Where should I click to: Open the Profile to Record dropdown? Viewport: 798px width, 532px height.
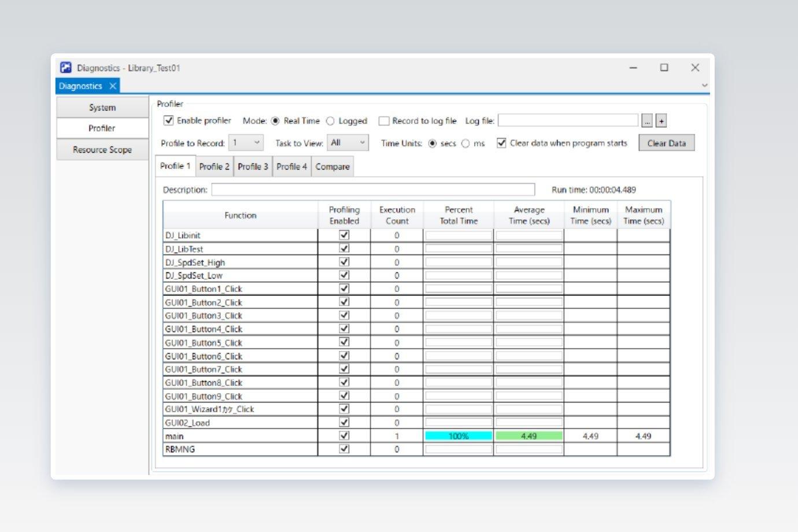246,143
